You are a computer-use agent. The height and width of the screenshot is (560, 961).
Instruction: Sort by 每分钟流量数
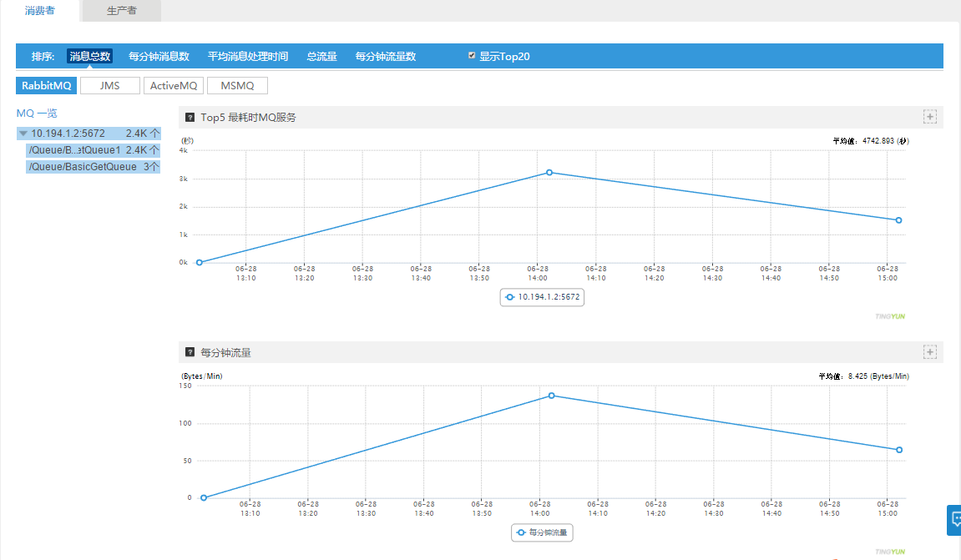pyautogui.click(x=386, y=57)
